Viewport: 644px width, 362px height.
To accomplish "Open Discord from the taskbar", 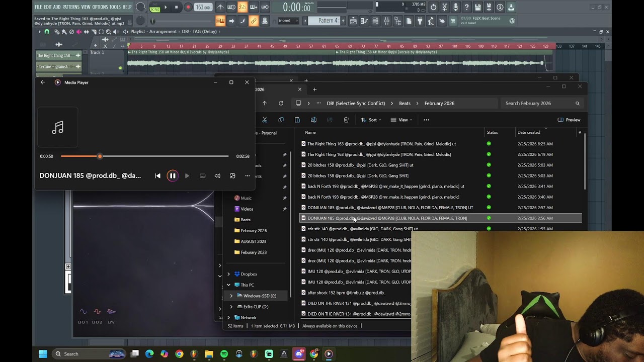I will pyautogui.click(x=299, y=354).
